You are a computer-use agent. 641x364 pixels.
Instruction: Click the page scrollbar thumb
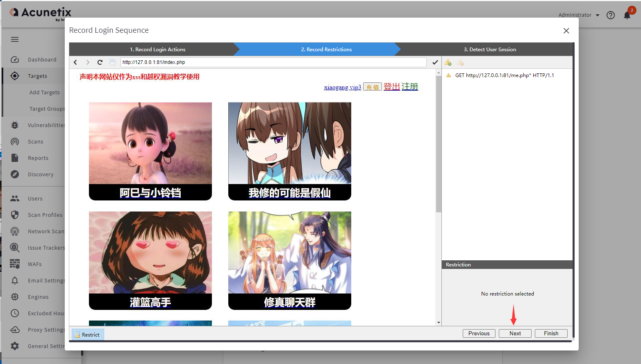coord(439,143)
